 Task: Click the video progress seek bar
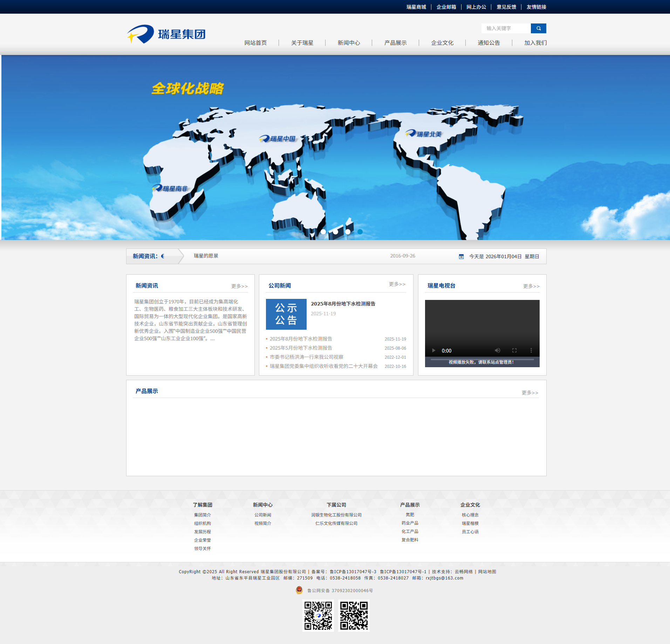tap(482, 359)
